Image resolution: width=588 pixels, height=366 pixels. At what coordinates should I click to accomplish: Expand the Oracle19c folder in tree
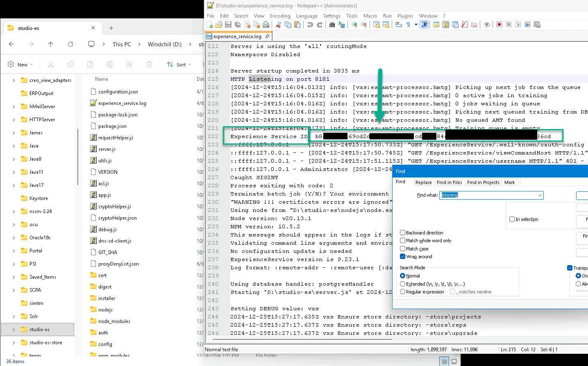pos(14,238)
